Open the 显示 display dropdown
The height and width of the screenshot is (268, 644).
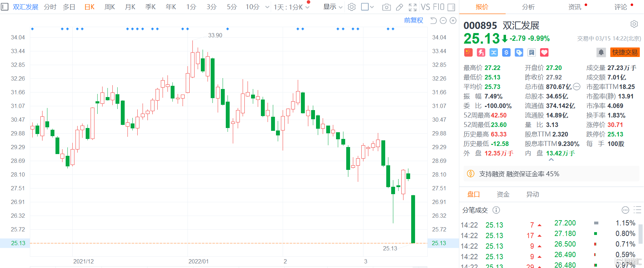coord(333,7)
